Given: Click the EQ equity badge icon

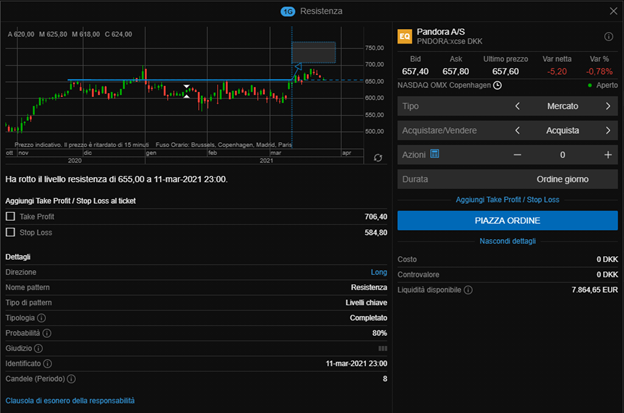Looking at the screenshot, I should coord(405,37).
